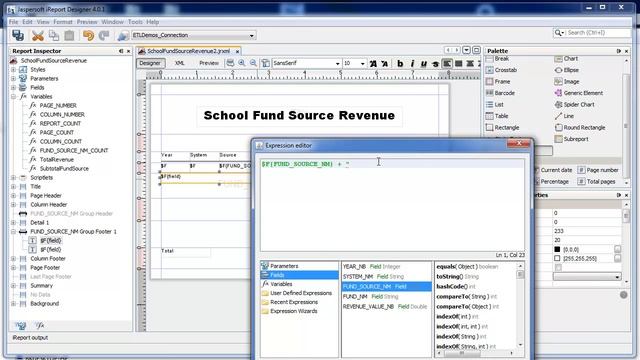Screen dimensions: 640x360
Task: Open the font size dropdown
Action: click(x=362, y=64)
